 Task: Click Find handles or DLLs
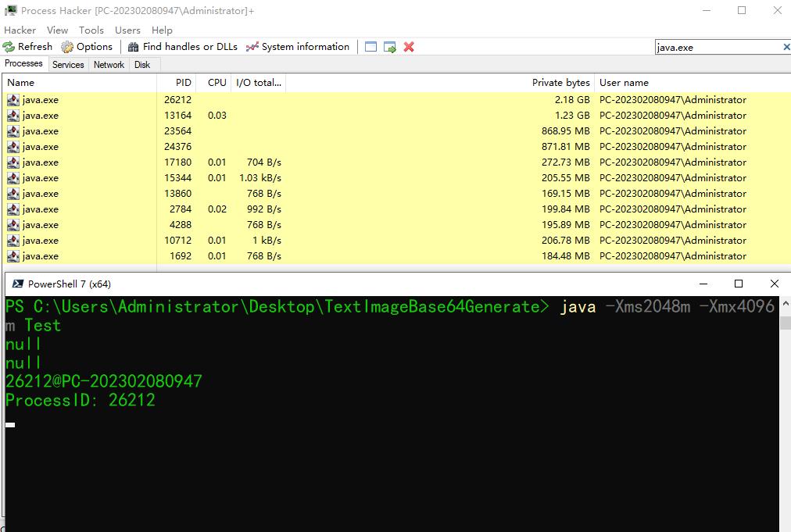[x=182, y=47]
